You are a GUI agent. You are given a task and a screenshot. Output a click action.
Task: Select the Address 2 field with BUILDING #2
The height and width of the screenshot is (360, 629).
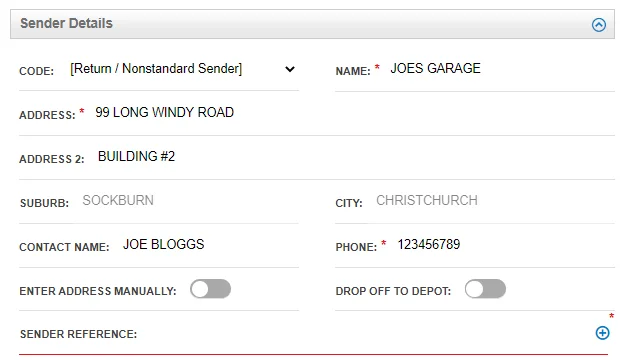(x=355, y=157)
